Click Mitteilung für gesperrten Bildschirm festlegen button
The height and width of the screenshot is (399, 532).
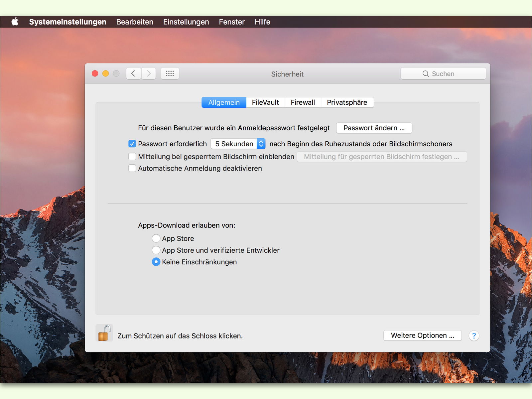click(x=382, y=157)
